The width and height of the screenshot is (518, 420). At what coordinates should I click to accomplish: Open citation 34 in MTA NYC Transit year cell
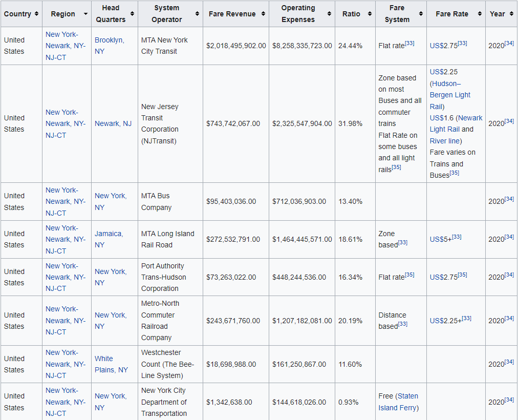[509, 44]
